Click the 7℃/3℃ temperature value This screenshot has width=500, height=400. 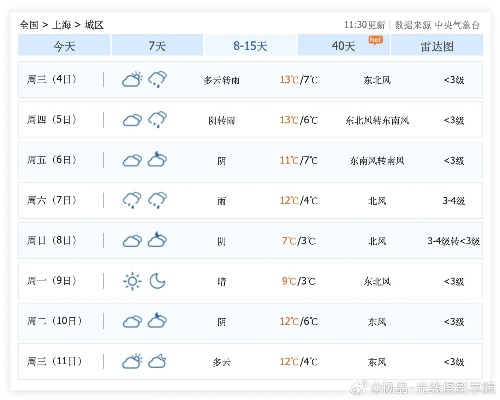pos(299,241)
